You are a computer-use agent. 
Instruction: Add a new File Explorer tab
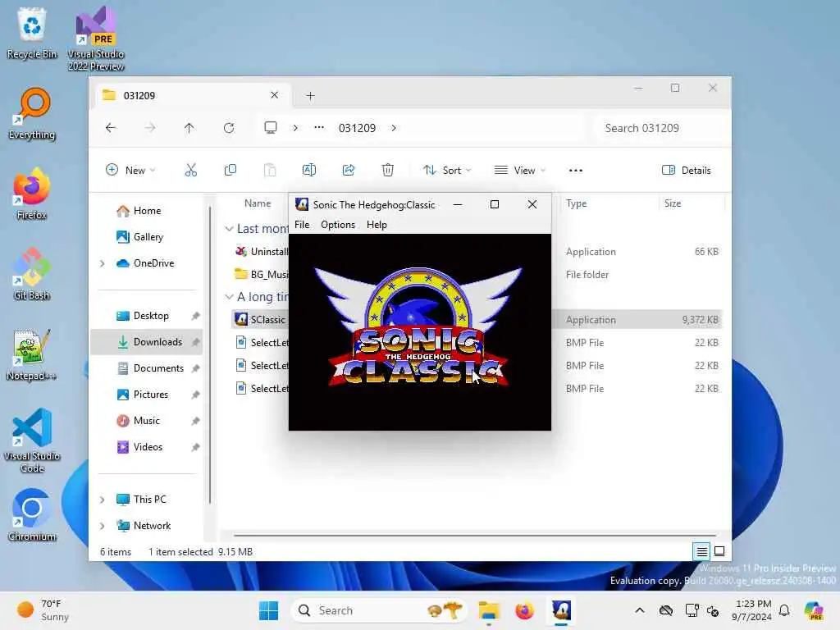[x=310, y=96]
